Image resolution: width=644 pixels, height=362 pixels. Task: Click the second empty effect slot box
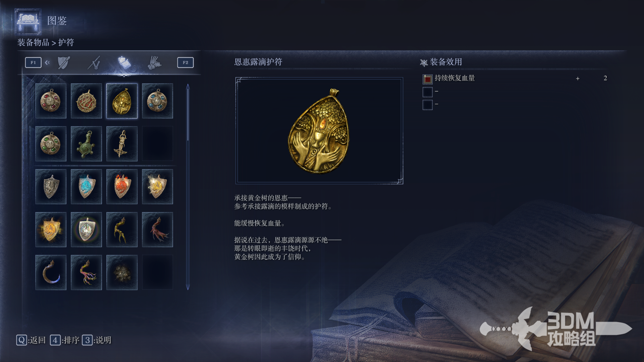click(427, 92)
